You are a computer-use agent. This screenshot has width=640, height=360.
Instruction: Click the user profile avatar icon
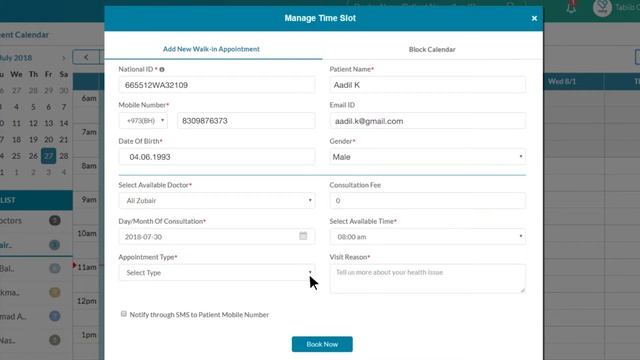(x=602, y=7)
